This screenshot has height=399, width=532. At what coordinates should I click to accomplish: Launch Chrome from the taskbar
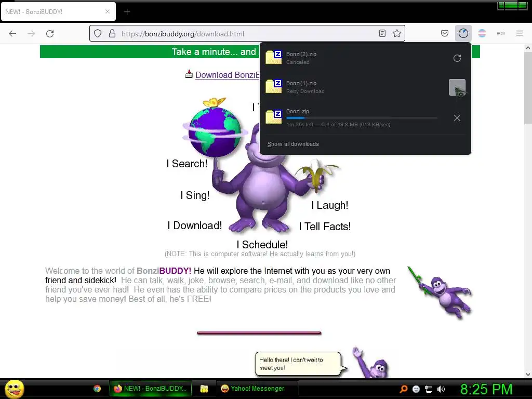pyautogui.click(x=97, y=389)
